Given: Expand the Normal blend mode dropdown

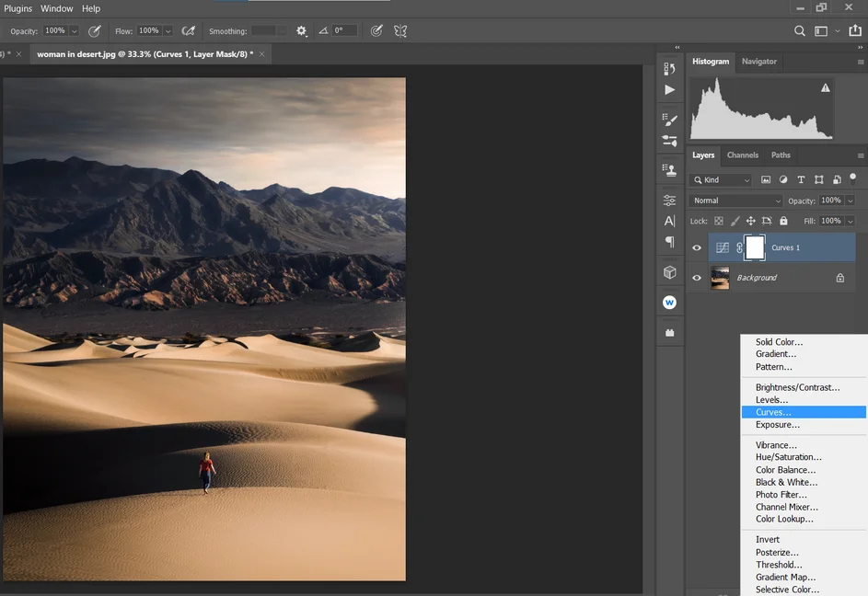Looking at the screenshot, I should tap(736, 201).
